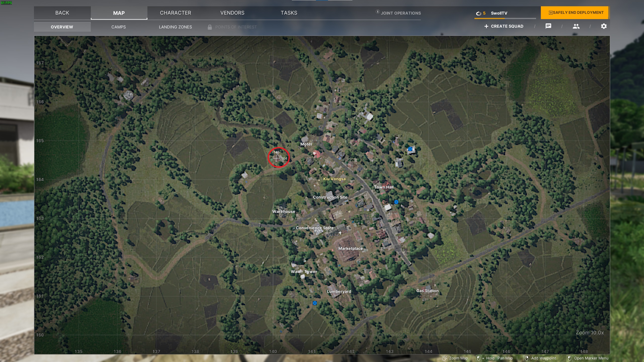Image resolution: width=644 pixels, height=362 pixels.
Task: Open the Tasks tab
Action: point(289,13)
